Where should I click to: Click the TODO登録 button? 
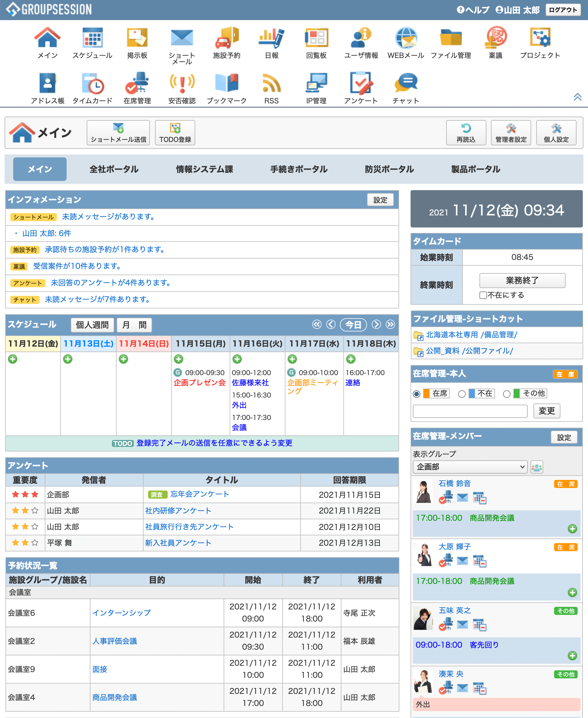tap(175, 133)
